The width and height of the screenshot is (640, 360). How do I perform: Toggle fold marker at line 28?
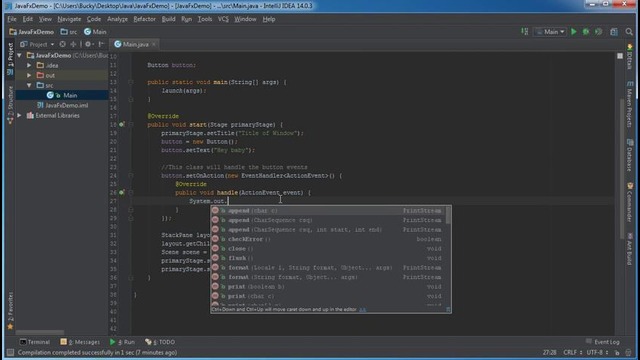click(131, 209)
